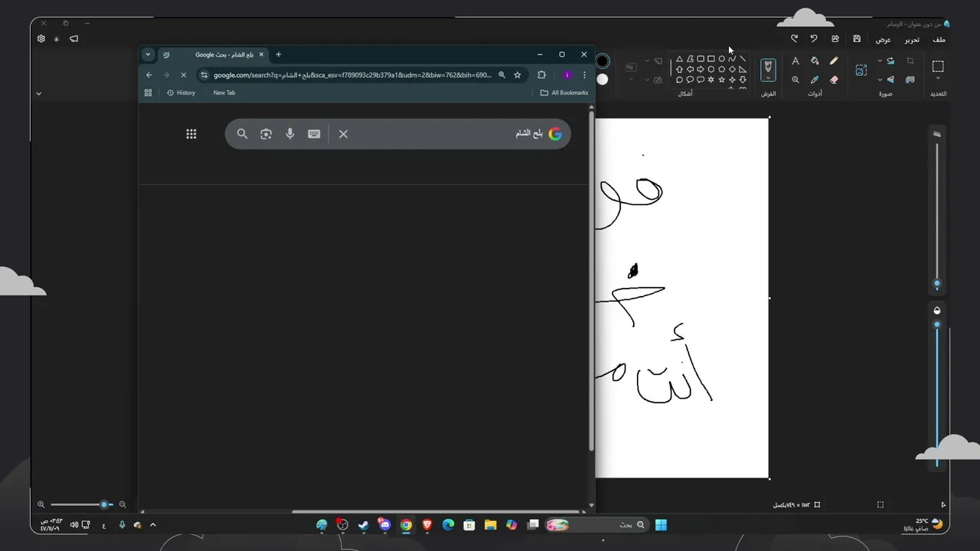Click the rectangular Selection tool in Paint
The height and width of the screenshot is (551, 980).
938,67
